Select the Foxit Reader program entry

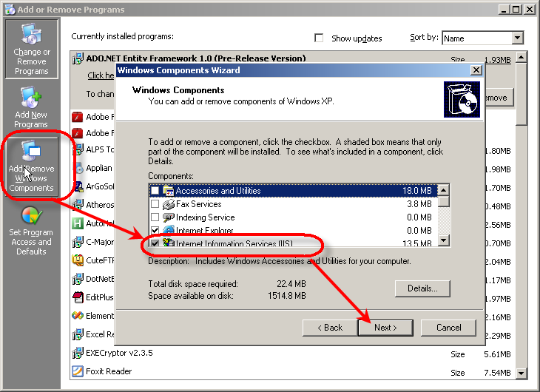(109, 371)
